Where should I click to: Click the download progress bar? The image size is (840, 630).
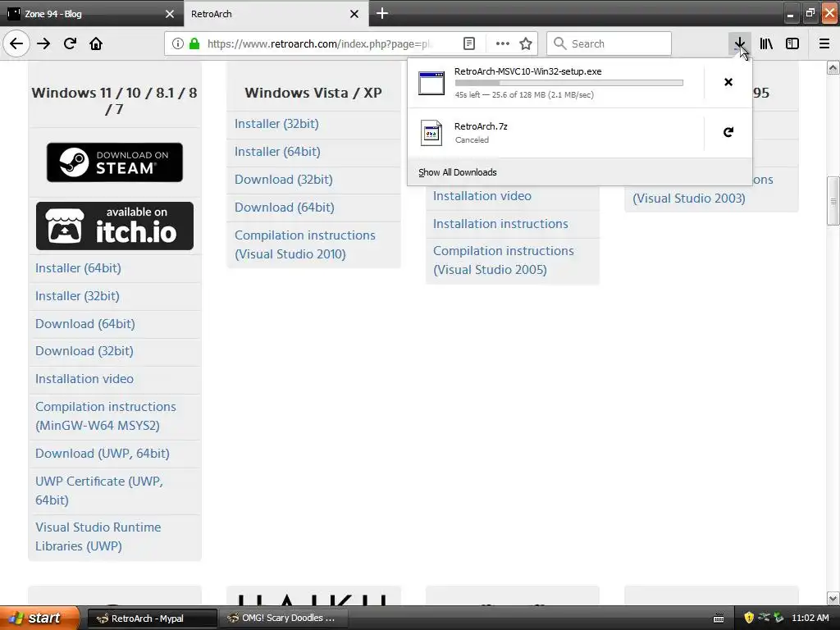pyautogui.click(x=569, y=83)
